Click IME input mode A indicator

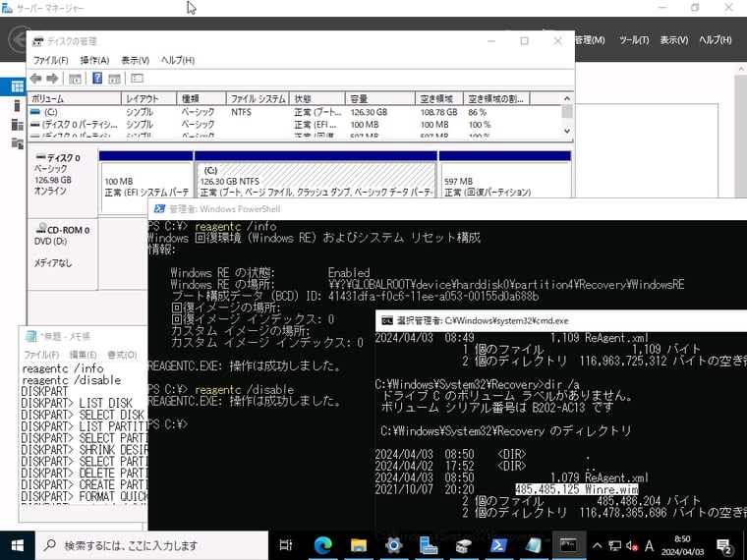(649, 545)
